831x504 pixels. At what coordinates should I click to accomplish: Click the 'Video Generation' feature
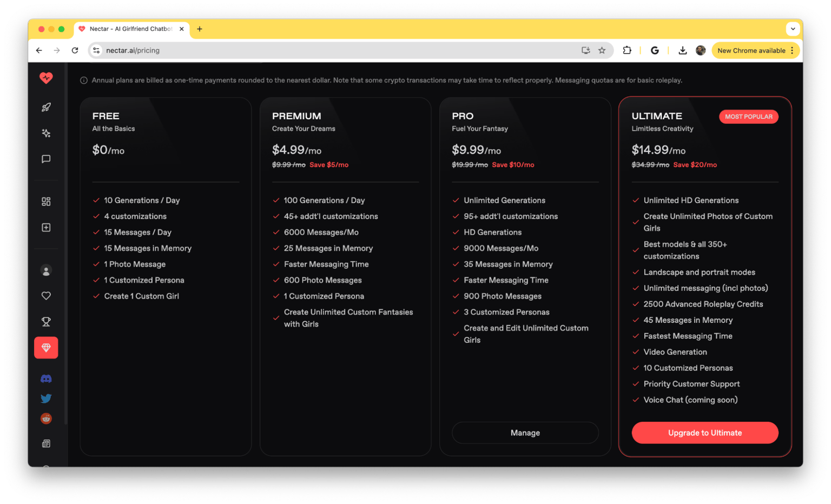pyautogui.click(x=675, y=352)
